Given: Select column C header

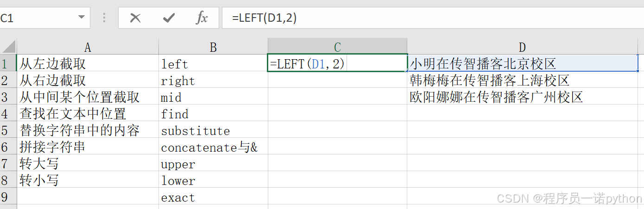Looking at the screenshot, I should 337,47.
